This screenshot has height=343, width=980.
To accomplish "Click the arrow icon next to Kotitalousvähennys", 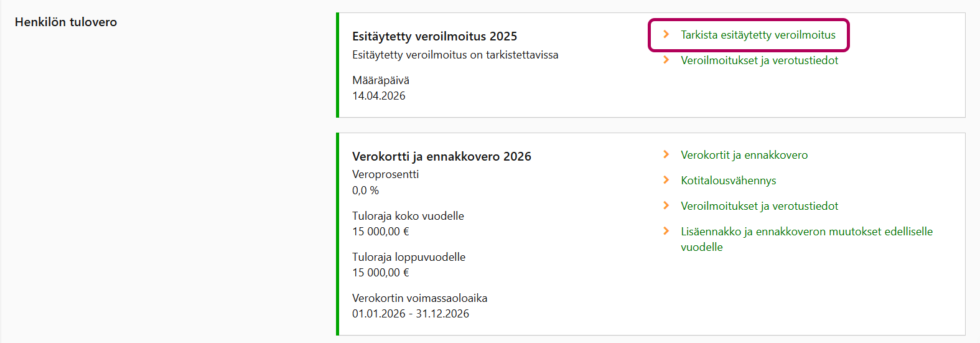I will [666, 180].
